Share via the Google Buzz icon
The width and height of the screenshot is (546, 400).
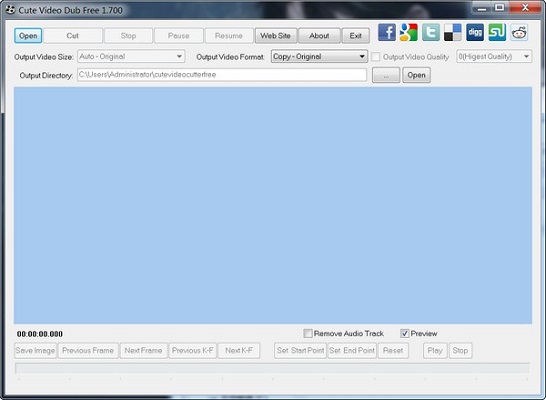click(x=408, y=32)
